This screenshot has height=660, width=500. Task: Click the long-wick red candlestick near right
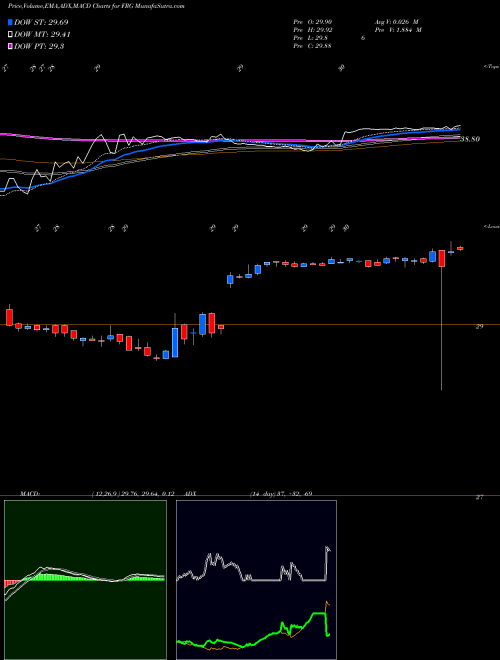point(441,258)
